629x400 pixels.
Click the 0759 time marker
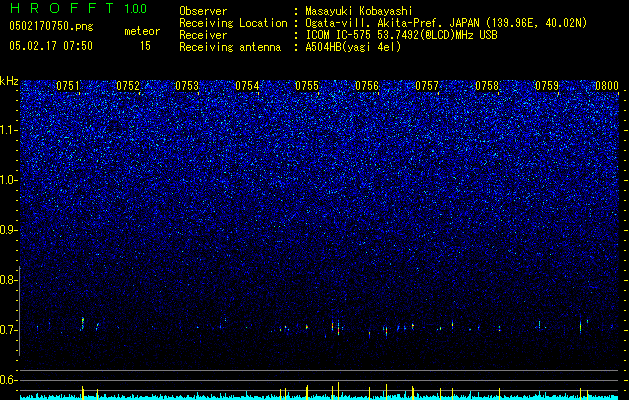(x=547, y=86)
